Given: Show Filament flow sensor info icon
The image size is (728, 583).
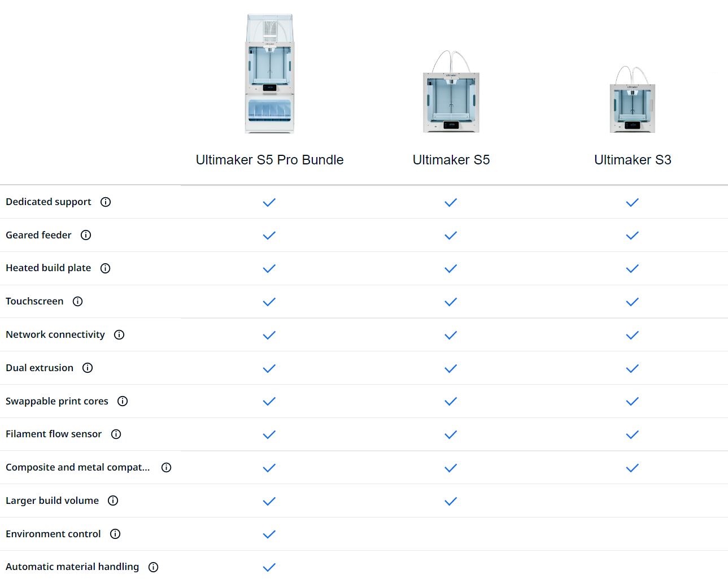Looking at the screenshot, I should coord(116,434).
